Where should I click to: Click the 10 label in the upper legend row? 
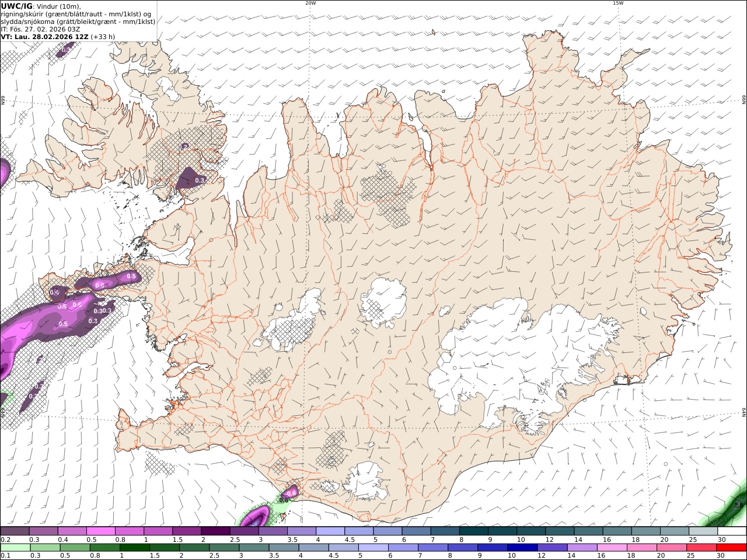coord(521,540)
